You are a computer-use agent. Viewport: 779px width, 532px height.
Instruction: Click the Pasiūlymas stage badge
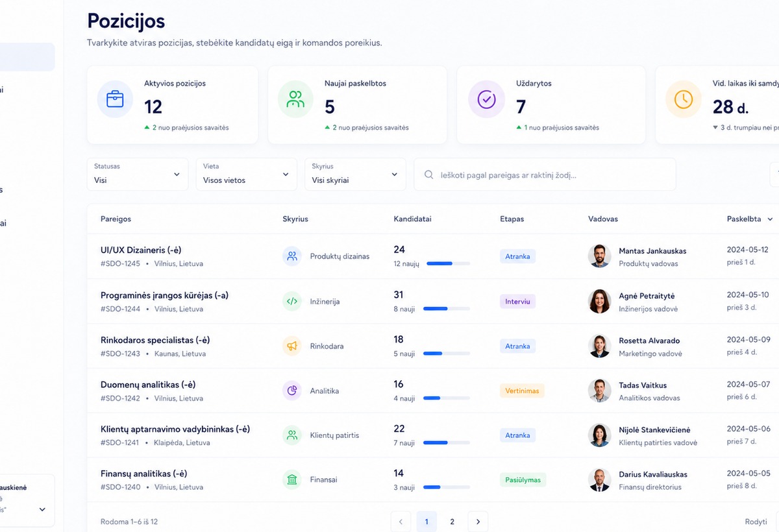point(523,480)
